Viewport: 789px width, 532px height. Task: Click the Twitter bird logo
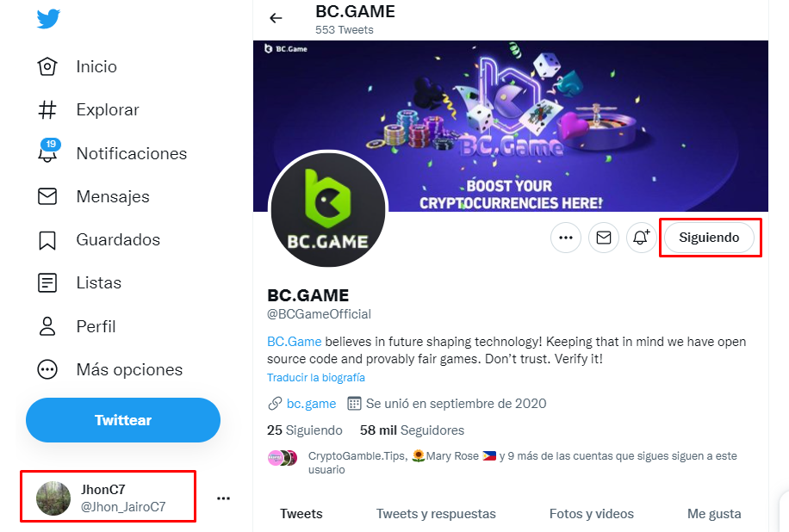pos(48,17)
